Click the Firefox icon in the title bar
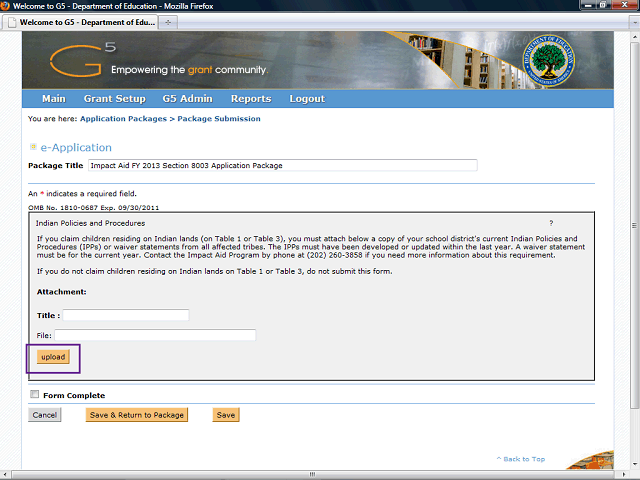The image size is (640, 480). coord(5,6)
